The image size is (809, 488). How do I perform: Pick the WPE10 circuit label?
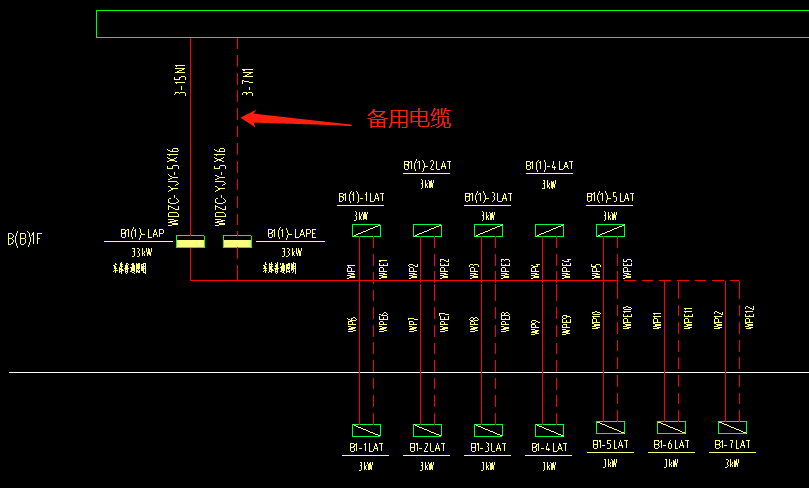[x=627, y=318]
